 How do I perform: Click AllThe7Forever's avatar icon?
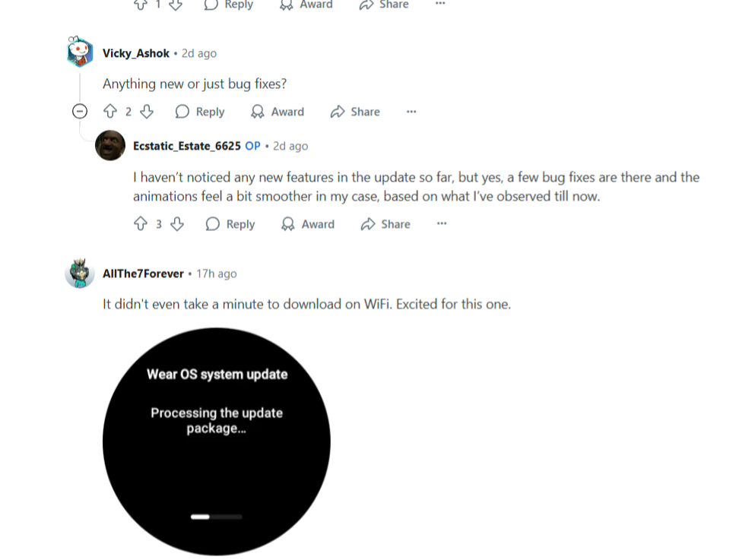click(x=80, y=274)
